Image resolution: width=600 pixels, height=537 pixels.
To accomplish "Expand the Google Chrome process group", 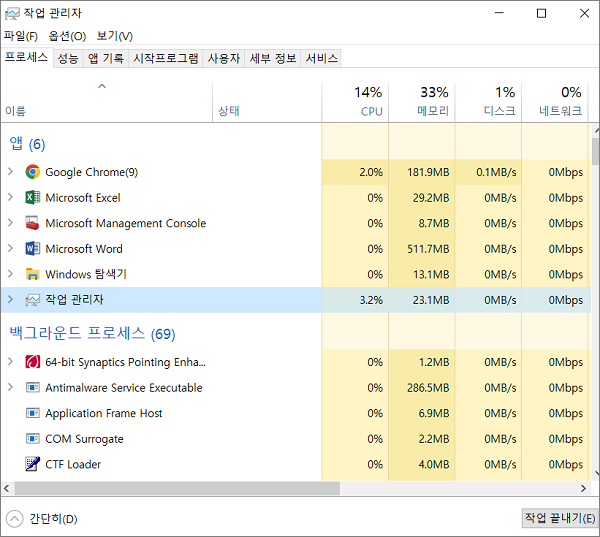I will (x=10, y=172).
